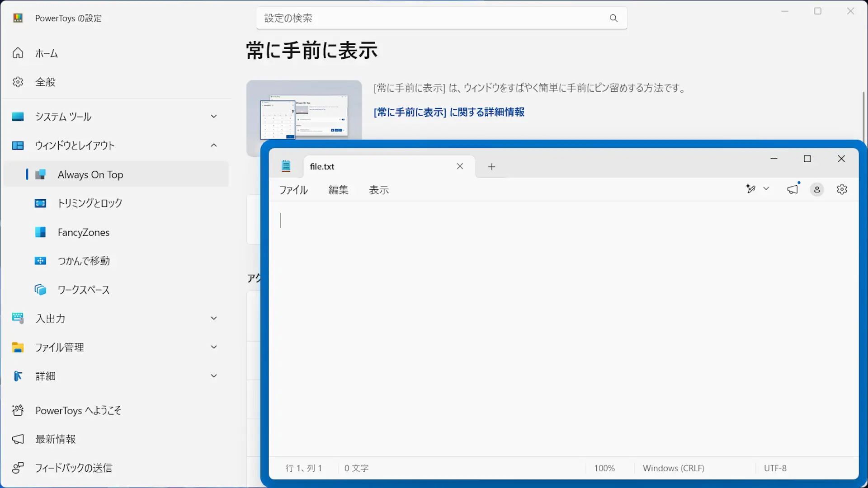The width and height of the screenshot is (868, 488).
Task: Click the 常に手前に表示 page heading
Action: (312, 50)
